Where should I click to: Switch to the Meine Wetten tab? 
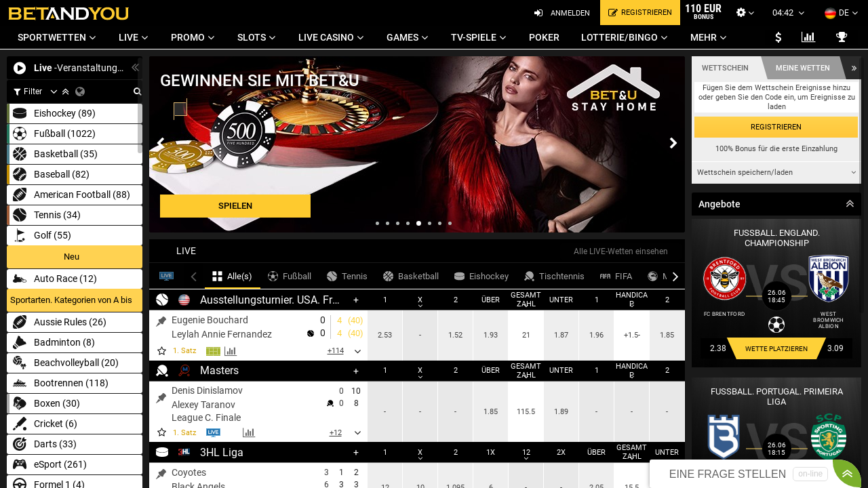click(803, 68)
